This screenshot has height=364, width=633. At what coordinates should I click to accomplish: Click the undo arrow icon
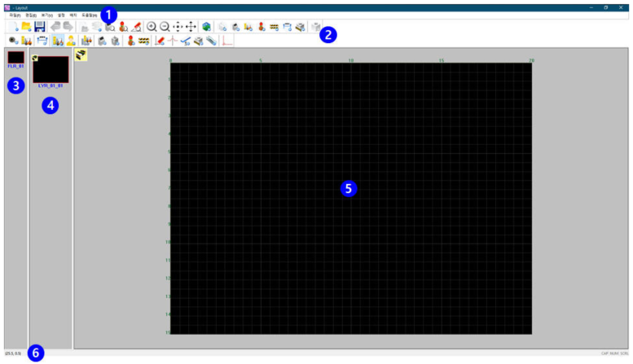tap(55, 27)
